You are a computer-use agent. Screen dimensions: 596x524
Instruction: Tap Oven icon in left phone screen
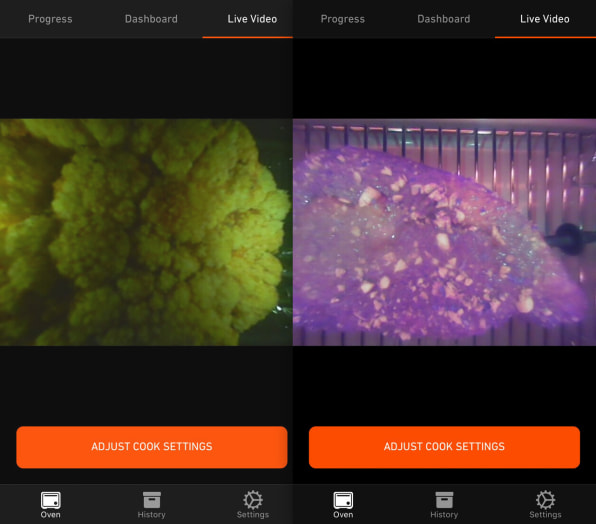(51, 500)
